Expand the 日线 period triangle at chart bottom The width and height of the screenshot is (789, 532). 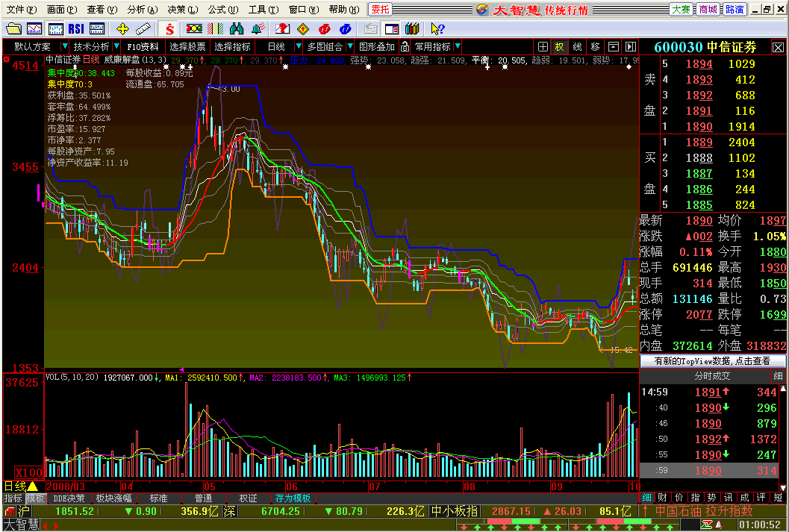pos(33,486)
